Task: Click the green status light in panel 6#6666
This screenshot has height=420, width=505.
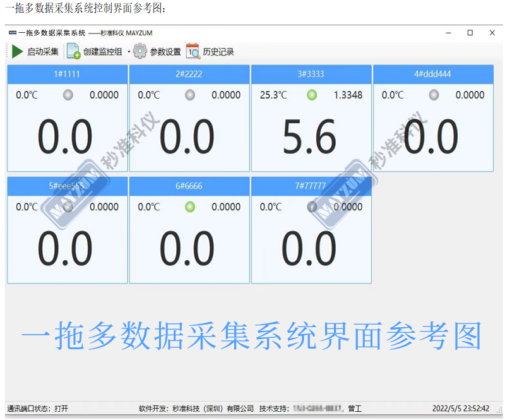Action: coord(190,207)
